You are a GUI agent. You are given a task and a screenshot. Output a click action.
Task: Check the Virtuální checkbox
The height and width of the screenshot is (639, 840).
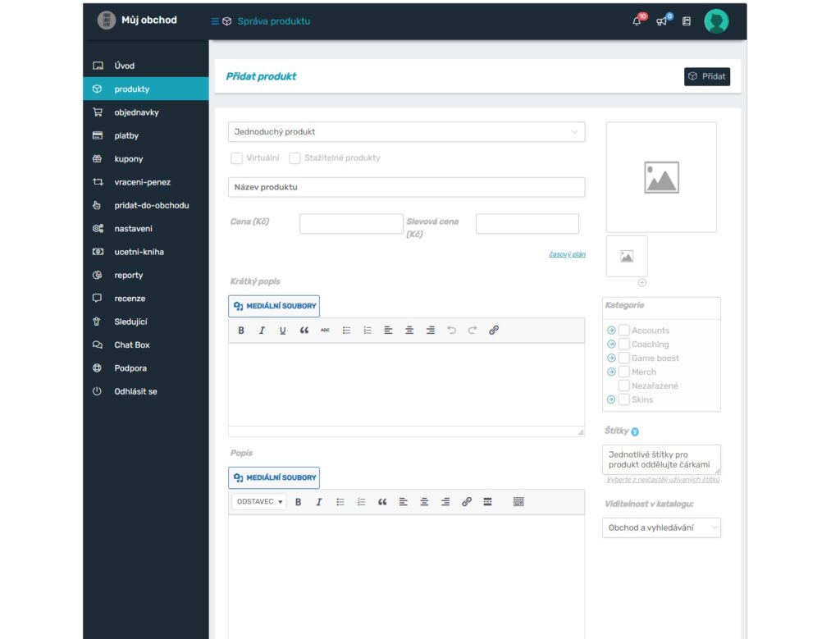[x=237, y=158]
